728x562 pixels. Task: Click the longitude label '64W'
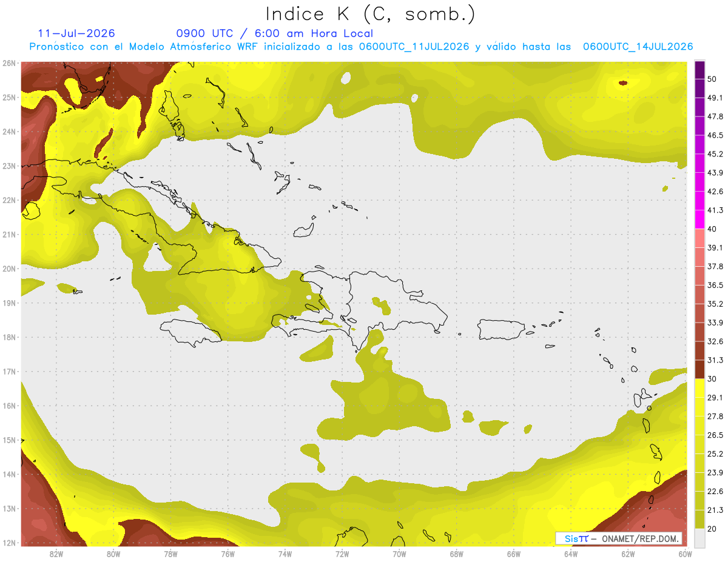point(571,554)
